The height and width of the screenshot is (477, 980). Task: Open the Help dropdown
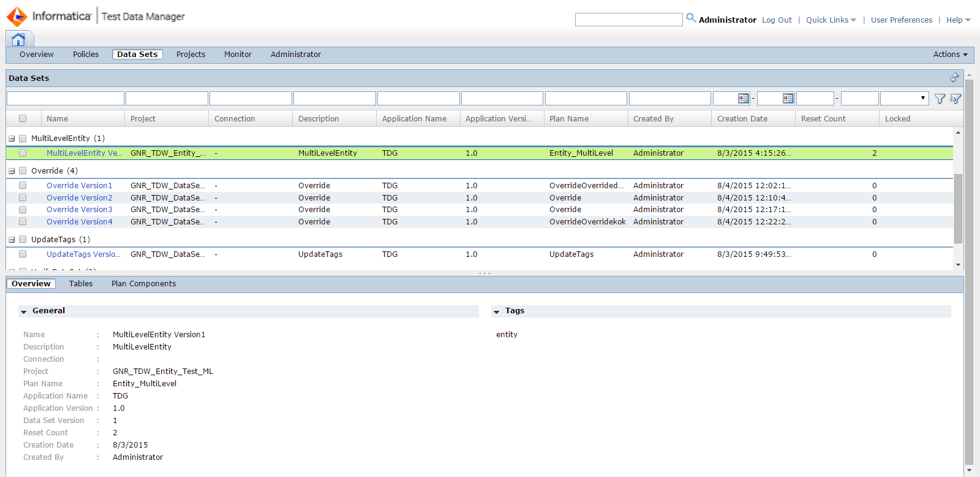pos(959,20)
